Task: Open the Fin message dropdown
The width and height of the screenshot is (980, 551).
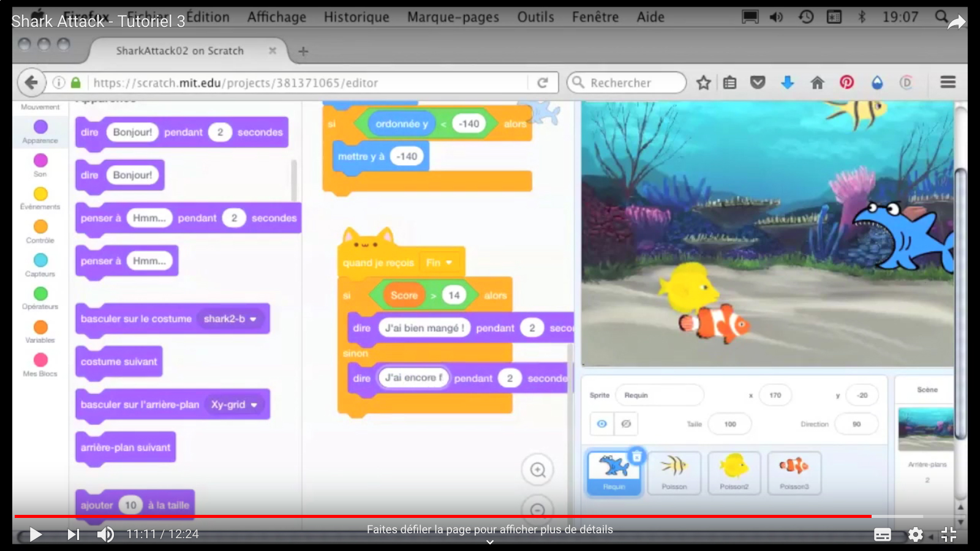Action: (x=439, y=263)
